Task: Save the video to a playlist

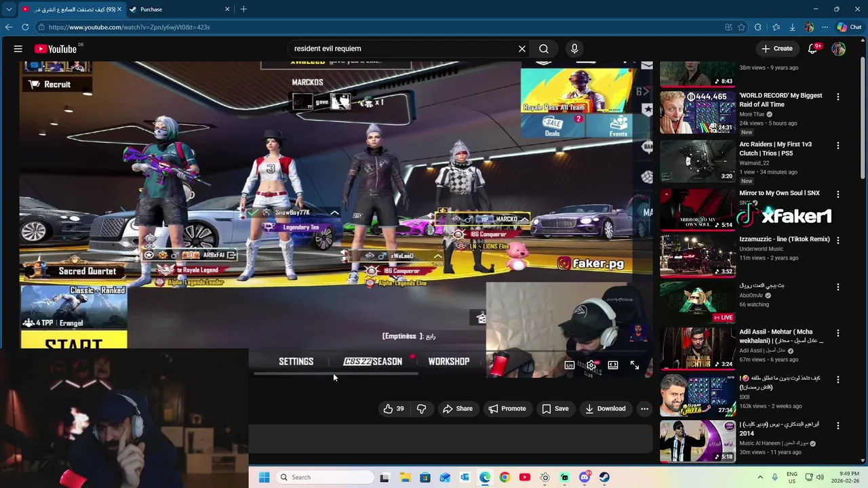Action: click(555, 409)
